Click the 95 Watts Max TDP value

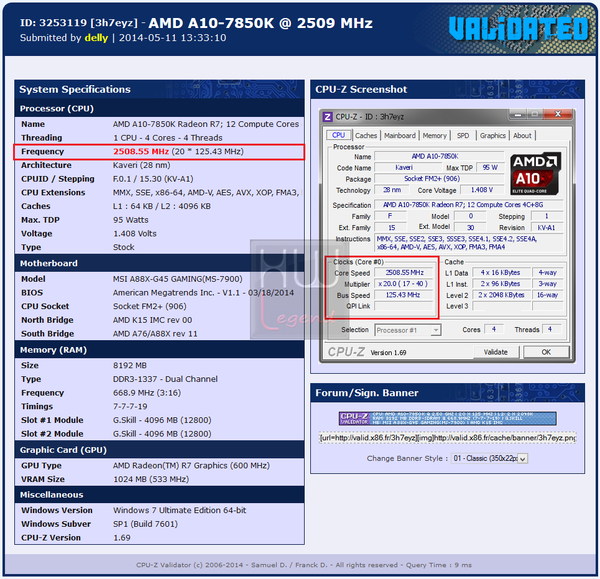click(x=130, y=220)
